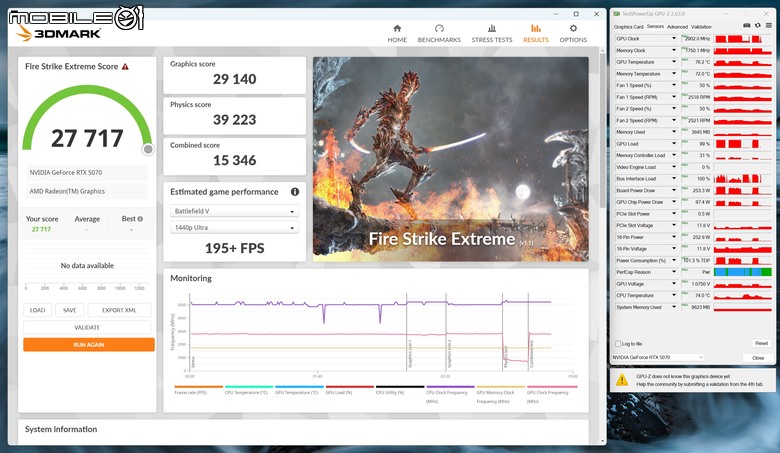
Task: Open the Benchmarks gauge icon
Action: 439,28
